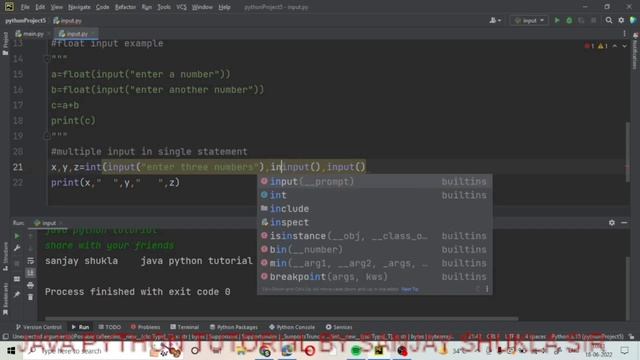Collapse fold marker at line 19
Screen dimensions: 640x360
pyautogui.click(x=47, y=135)
